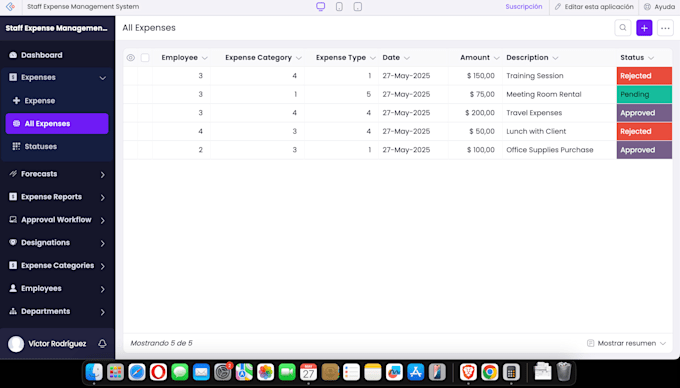
Task: Add a new expense with plus button
Action: 644,28
